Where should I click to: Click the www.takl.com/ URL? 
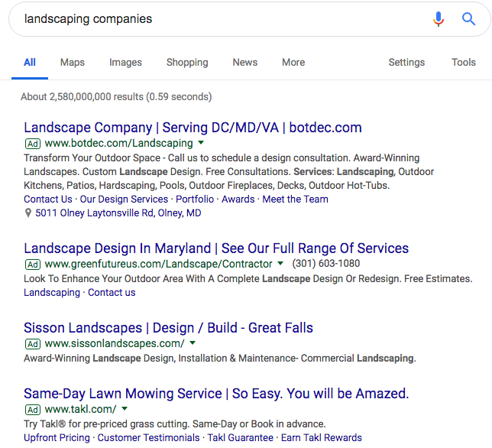coord(80,409)
